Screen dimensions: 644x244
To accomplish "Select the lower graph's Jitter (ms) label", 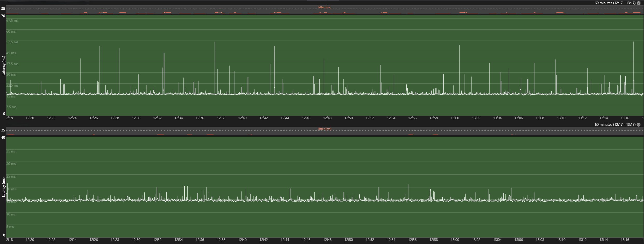I will (324, 129).
